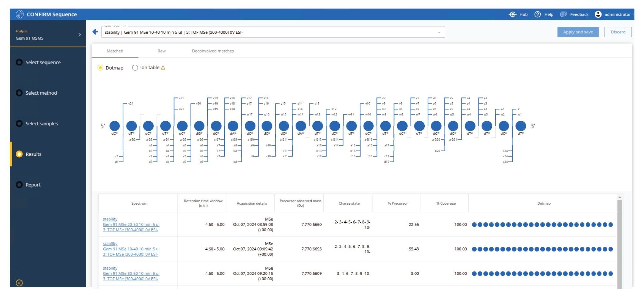The width and height of the screenshot is (644, 297).
Task: Click the Hub link text
Action: (524, 14)
